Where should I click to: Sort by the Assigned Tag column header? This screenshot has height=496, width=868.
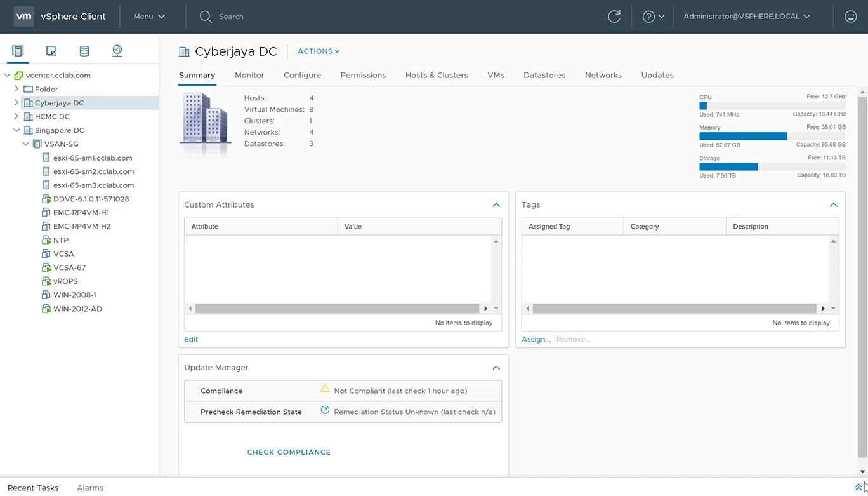573,226
